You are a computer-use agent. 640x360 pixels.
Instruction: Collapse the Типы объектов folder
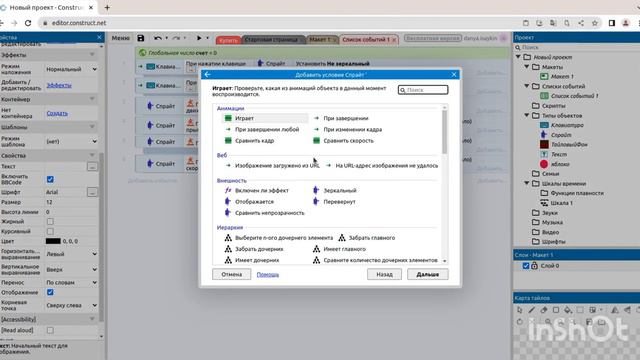point(527,116)
